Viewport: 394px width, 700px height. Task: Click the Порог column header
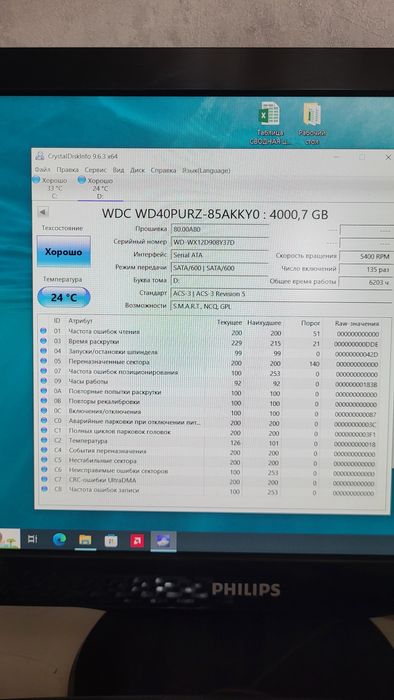pyautogui.click(x=310, y=323)
